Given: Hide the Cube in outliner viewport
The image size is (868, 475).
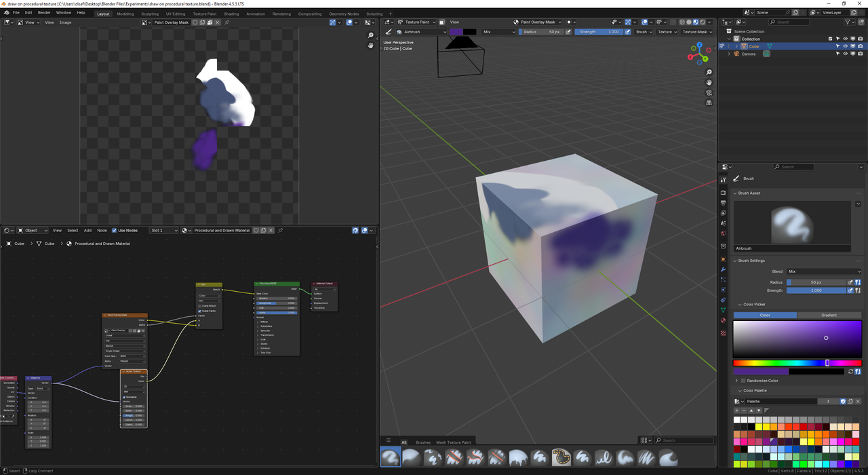Looking at the screenshot, I should coord(845,46).
